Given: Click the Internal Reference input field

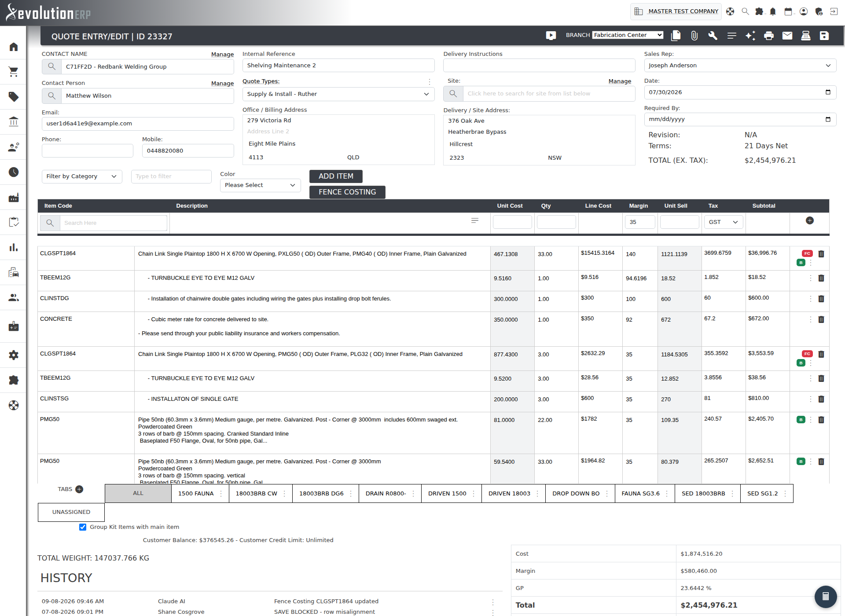Looking at the screenshot, I should [x=338, y=66].
